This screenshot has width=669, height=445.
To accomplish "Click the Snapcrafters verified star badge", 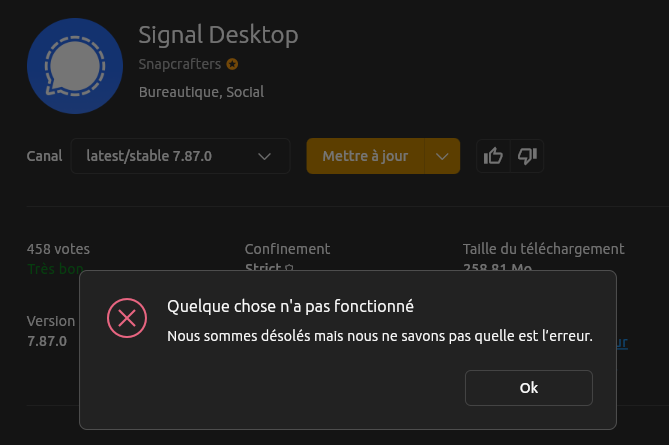I will point(232,65).
